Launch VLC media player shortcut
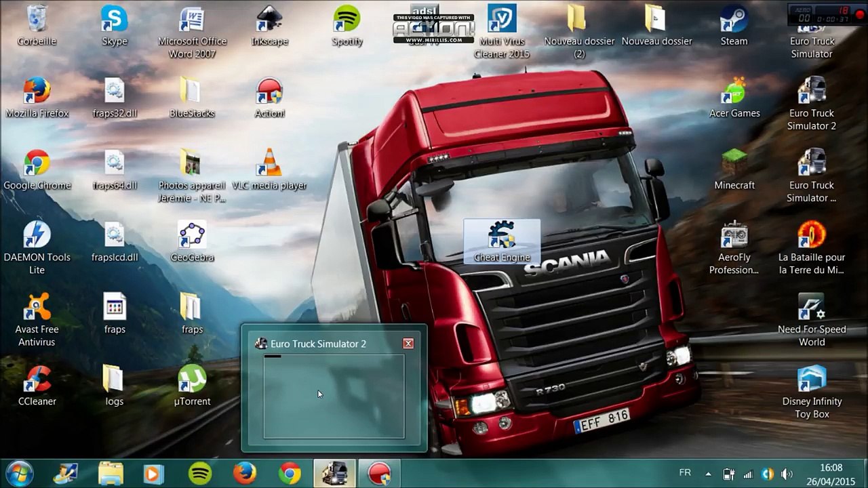 tap(269, 169)
